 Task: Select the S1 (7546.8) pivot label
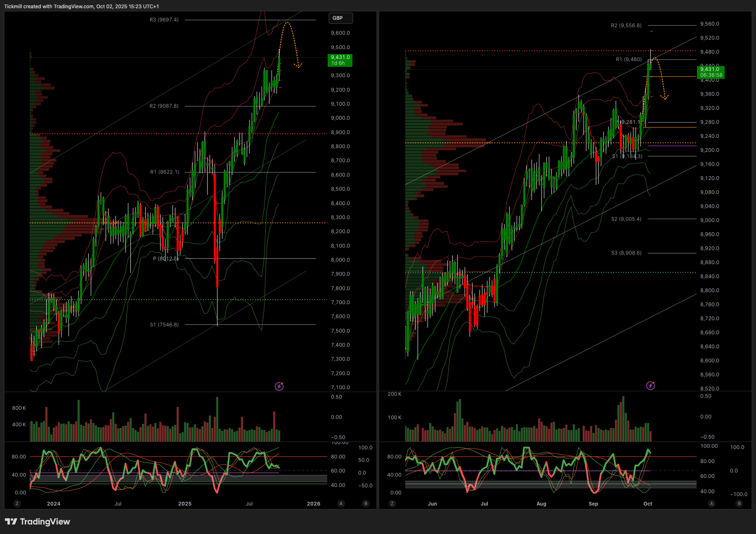[164, 325]
